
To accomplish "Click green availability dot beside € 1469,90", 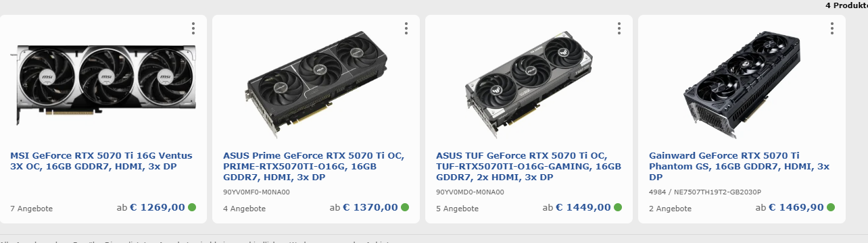I will tap(831, 207).
